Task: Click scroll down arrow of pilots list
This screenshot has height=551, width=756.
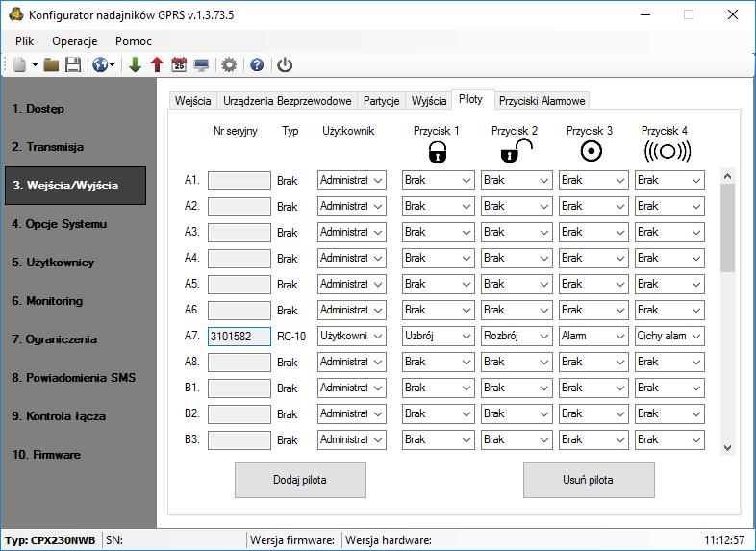Action: [727, 448]
